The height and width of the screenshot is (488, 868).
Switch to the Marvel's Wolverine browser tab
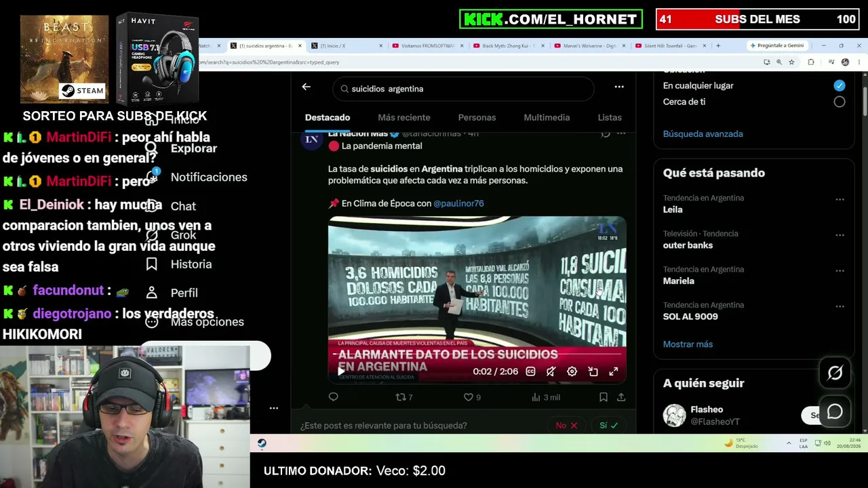[589, 46]
